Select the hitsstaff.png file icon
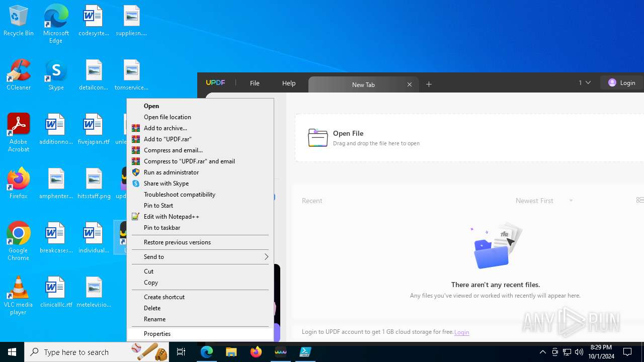The image size is (644, 362). tap(94, 184)
